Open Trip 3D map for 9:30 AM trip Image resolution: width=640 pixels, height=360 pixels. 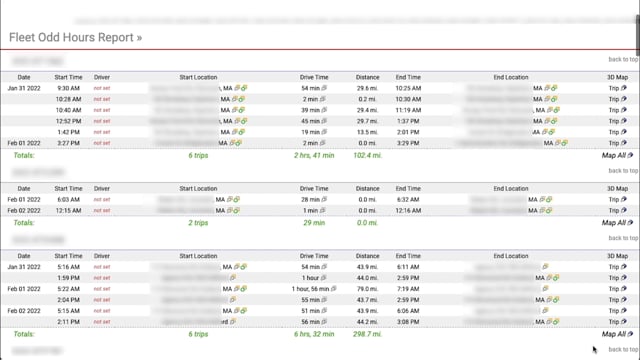[x=617, y=88]
